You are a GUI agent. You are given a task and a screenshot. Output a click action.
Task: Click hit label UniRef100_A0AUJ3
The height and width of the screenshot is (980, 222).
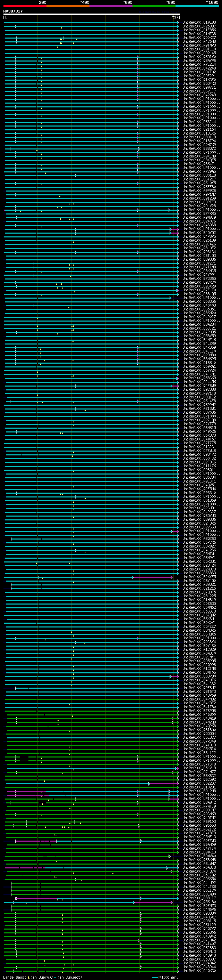point(199,867)
